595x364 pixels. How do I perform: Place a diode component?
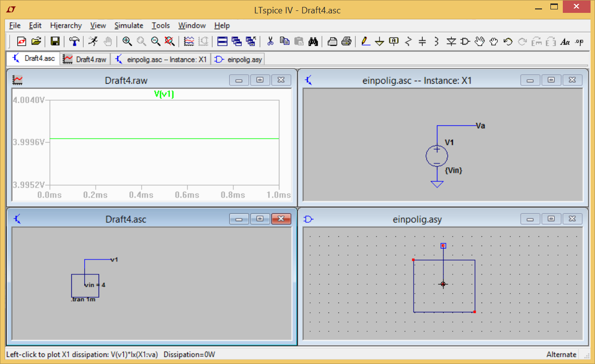tap(451, 42)
